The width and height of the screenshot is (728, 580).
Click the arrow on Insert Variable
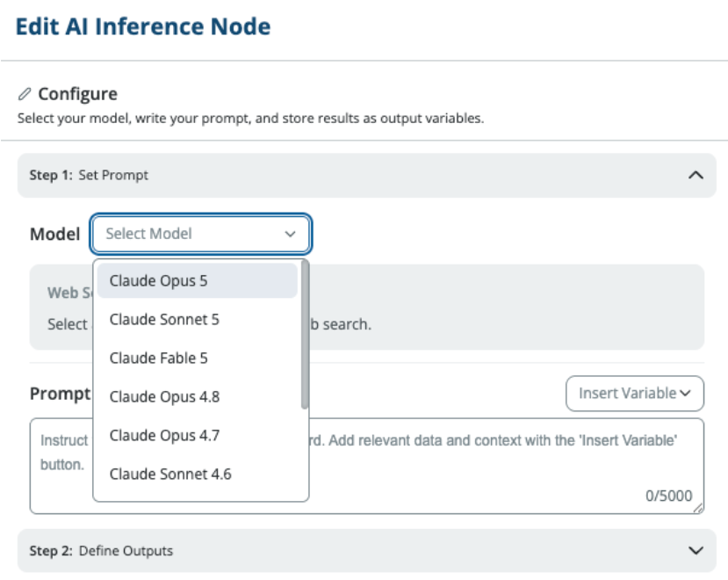click(x=685, y=394)
